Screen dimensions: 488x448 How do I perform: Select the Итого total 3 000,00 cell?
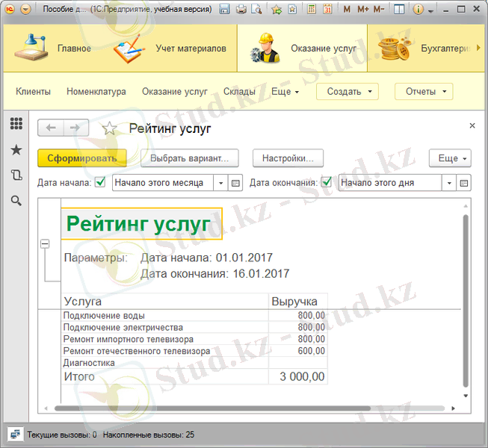click(298, 376)
